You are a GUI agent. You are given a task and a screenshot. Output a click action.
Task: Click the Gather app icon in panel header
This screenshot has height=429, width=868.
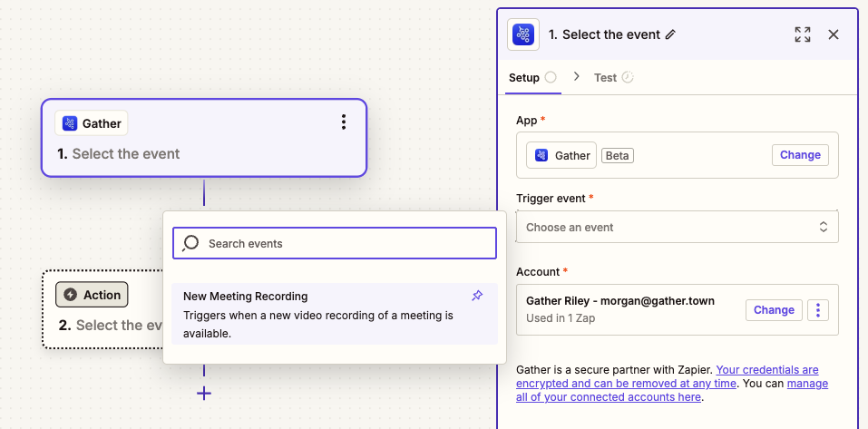[523, 34]
